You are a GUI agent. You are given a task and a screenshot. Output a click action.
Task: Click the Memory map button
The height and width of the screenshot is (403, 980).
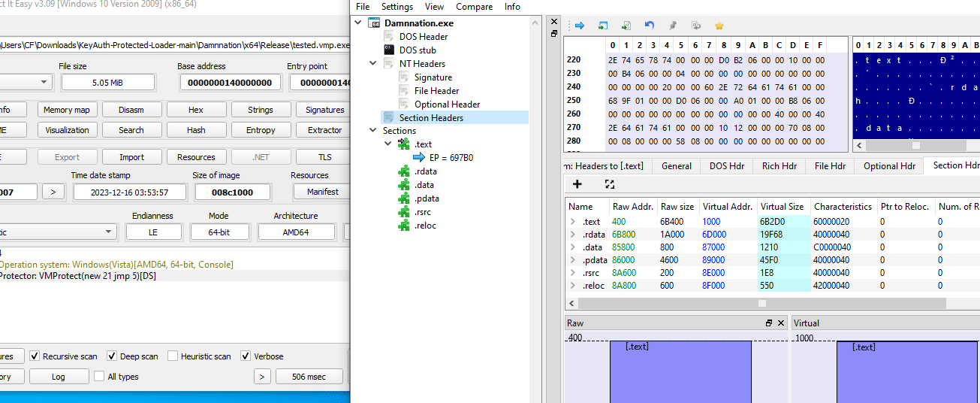(66, 110)
